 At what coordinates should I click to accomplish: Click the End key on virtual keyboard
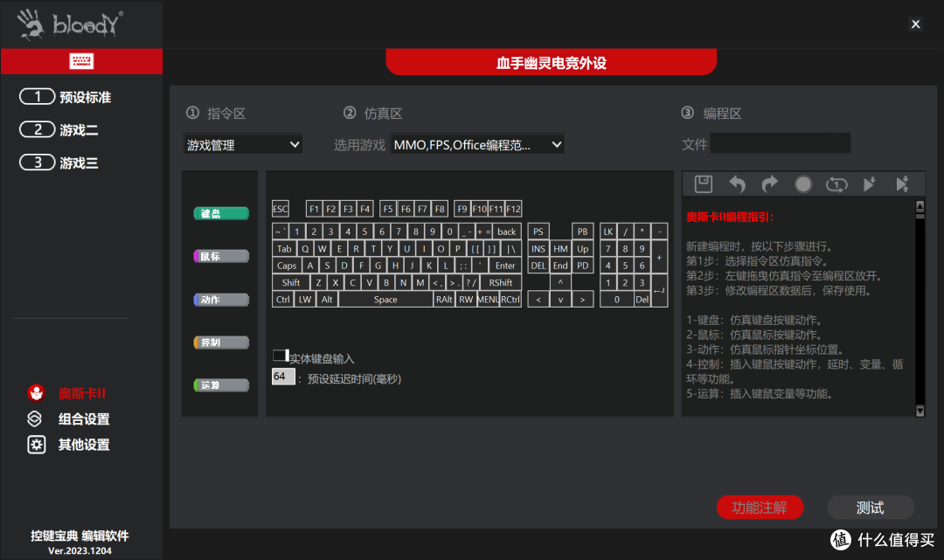click(x=560, y=266)
